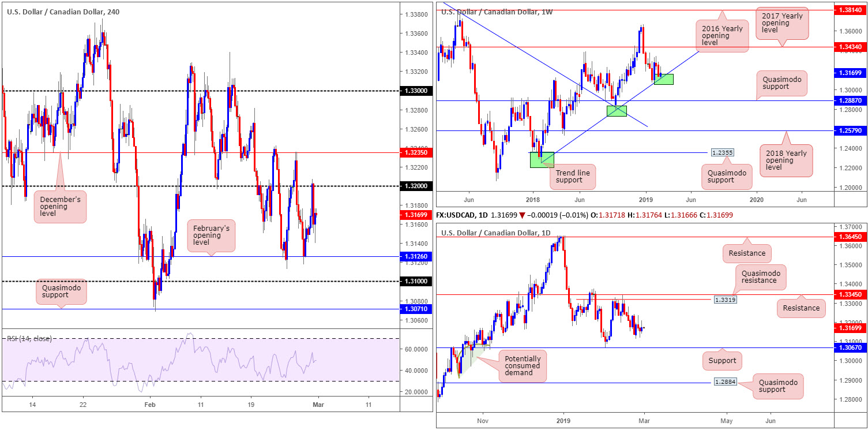The image size is (868, 430).
Task: Click the 1.31699 label on 240 chart
Action: pyautogui.click(x=416, y=215)
